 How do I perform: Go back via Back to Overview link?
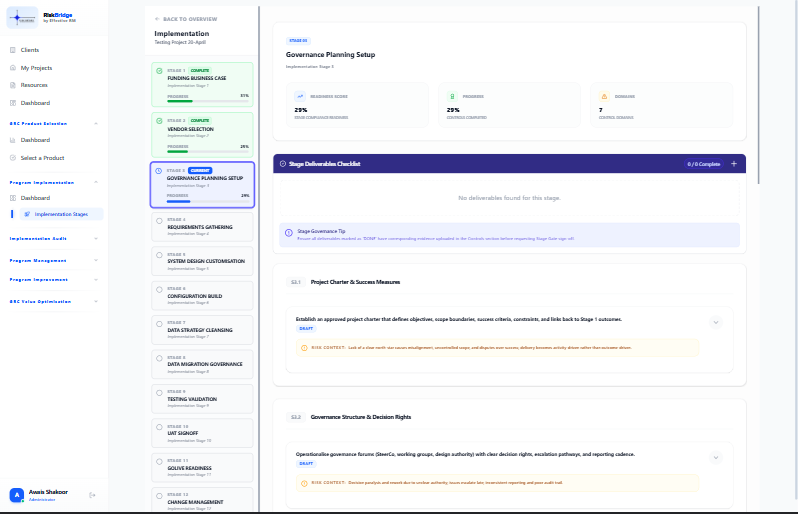(x=186, y=19)
